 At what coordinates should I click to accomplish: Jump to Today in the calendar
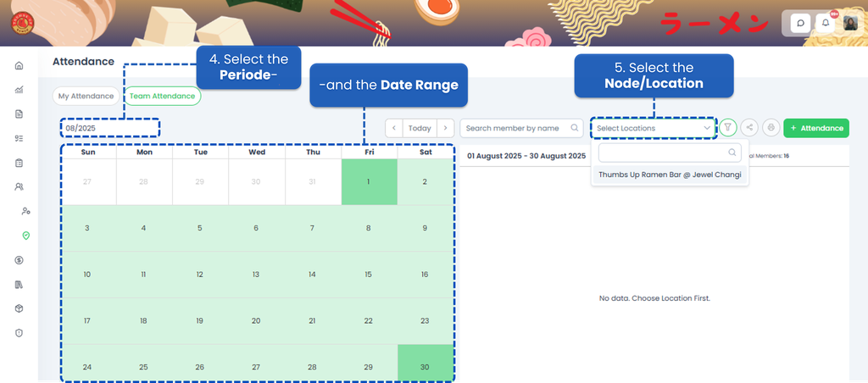pos(420,128)
